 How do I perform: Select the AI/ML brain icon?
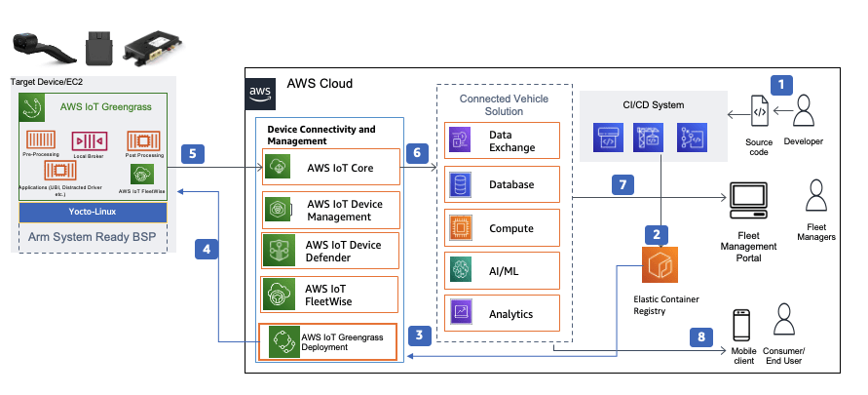[460, 270]
